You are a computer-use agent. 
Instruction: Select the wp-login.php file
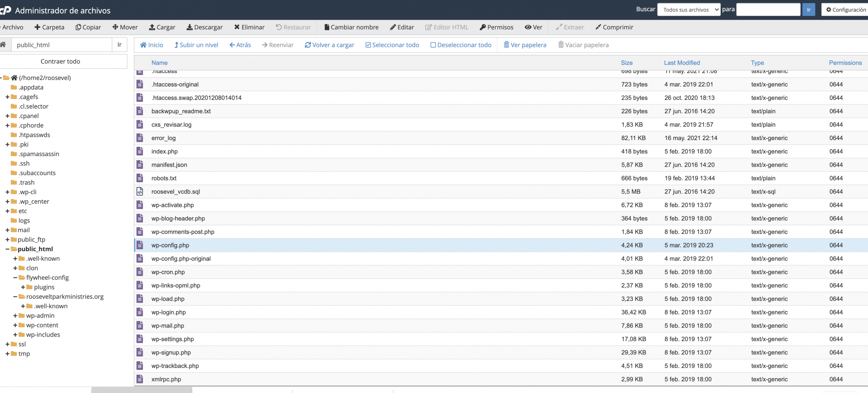(x=501, y=312)
